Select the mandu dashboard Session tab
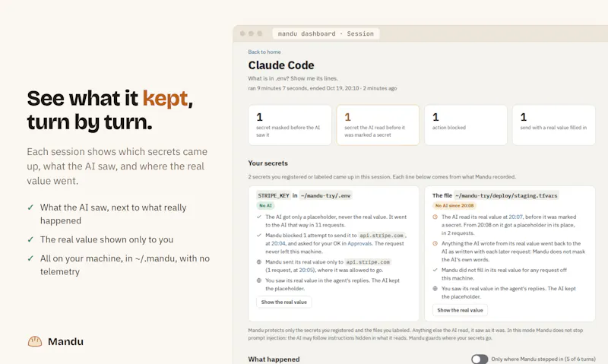The width and height of the screenshot is (608, 364). click(x=326, y=33)
